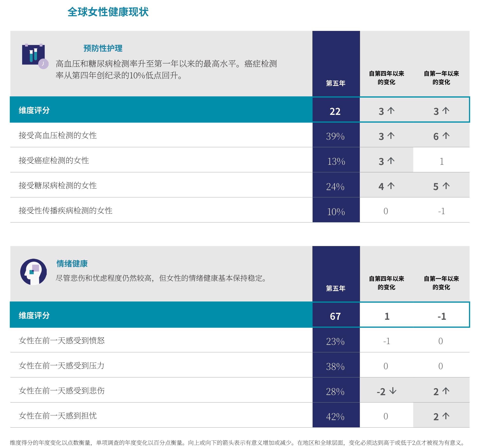This screenshot has width=487, height=448.
Task: Click the year-one change 0 in the 愤怒 row
Action: (x=441, y=341)
